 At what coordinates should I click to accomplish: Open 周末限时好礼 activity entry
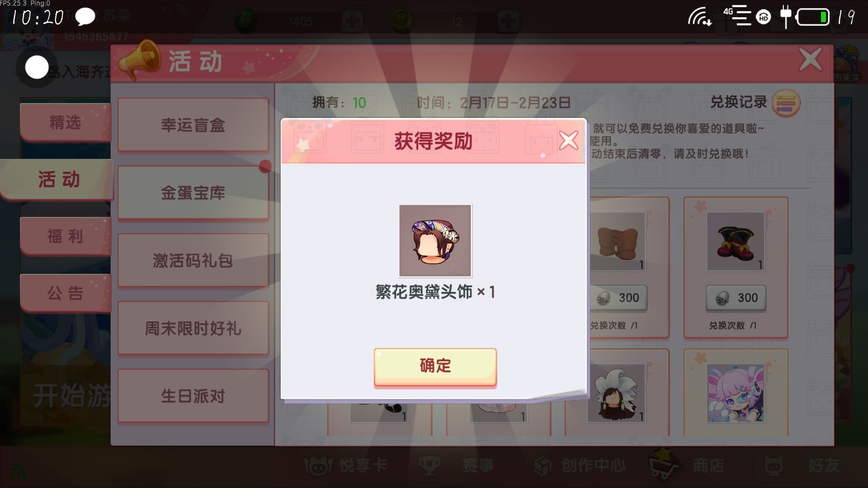pos(193,328)
